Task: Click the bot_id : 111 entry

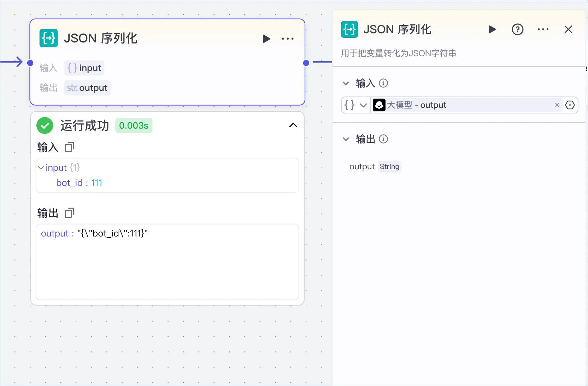Action: [x=79, y=183]
